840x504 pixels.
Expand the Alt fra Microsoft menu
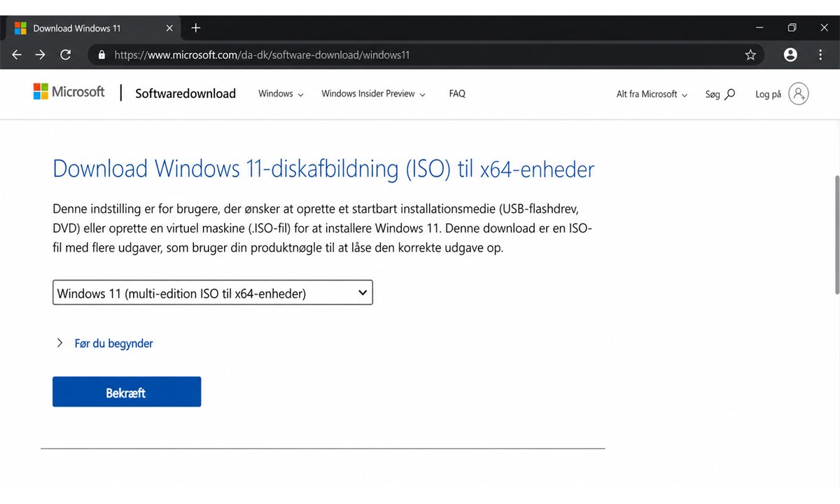tap(652, 94)
